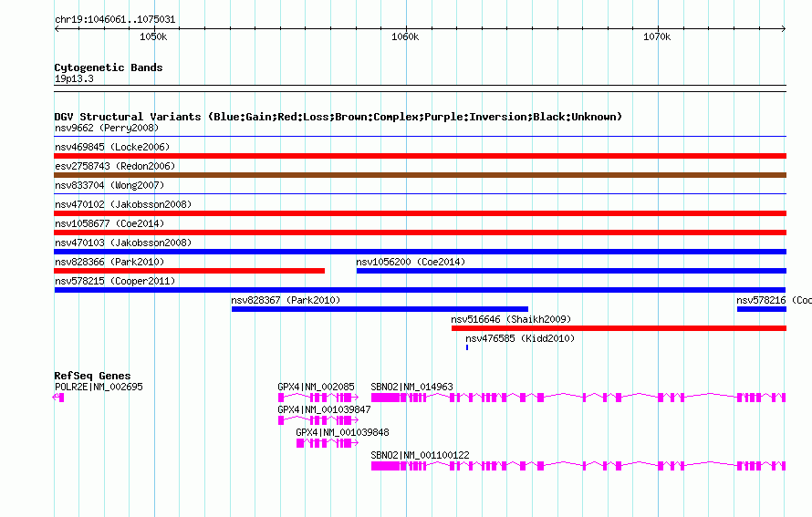Select the nsv469845 (Locke2006) red loss bar

(x=420, y=156)
